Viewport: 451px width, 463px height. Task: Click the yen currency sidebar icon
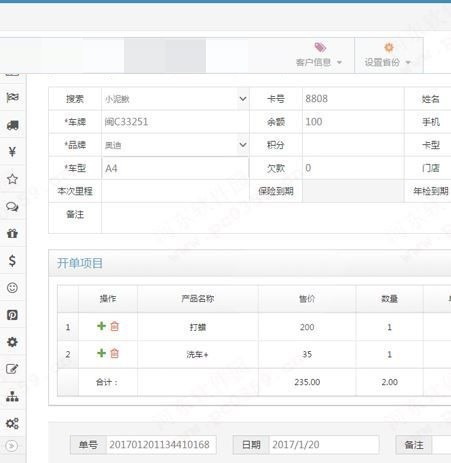coord(12,152)
